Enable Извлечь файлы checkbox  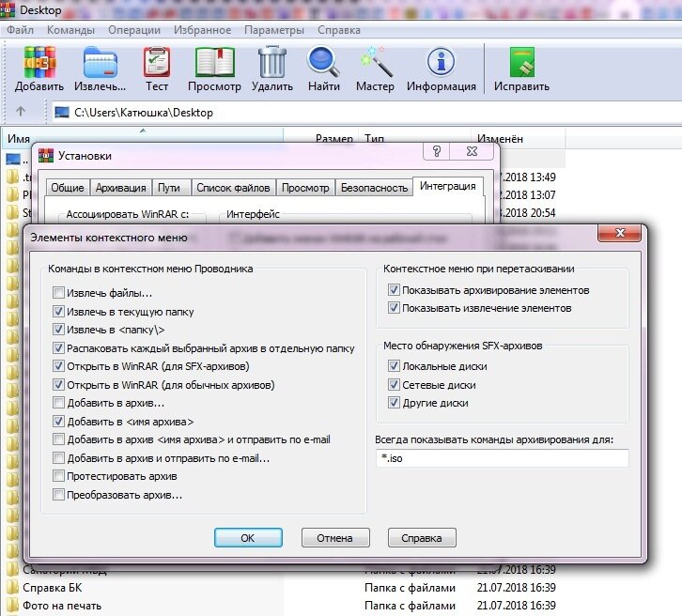point(58,293)
